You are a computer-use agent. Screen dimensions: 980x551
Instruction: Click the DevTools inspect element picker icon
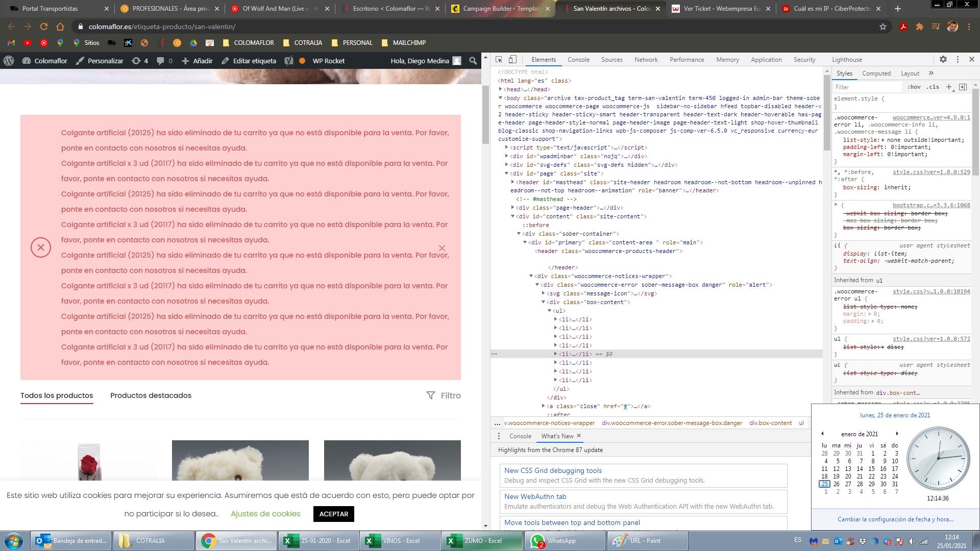click(x=499, y=60)
